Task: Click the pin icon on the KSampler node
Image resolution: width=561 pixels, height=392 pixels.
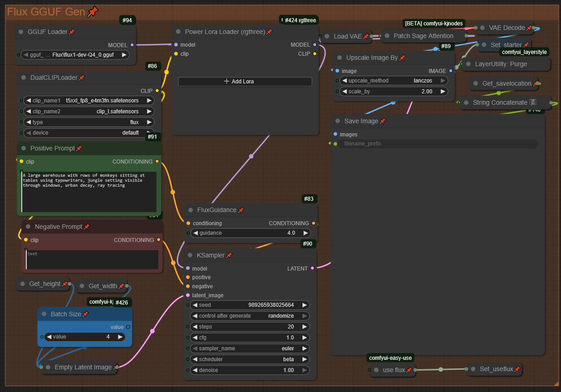Action: pos(229,255)
